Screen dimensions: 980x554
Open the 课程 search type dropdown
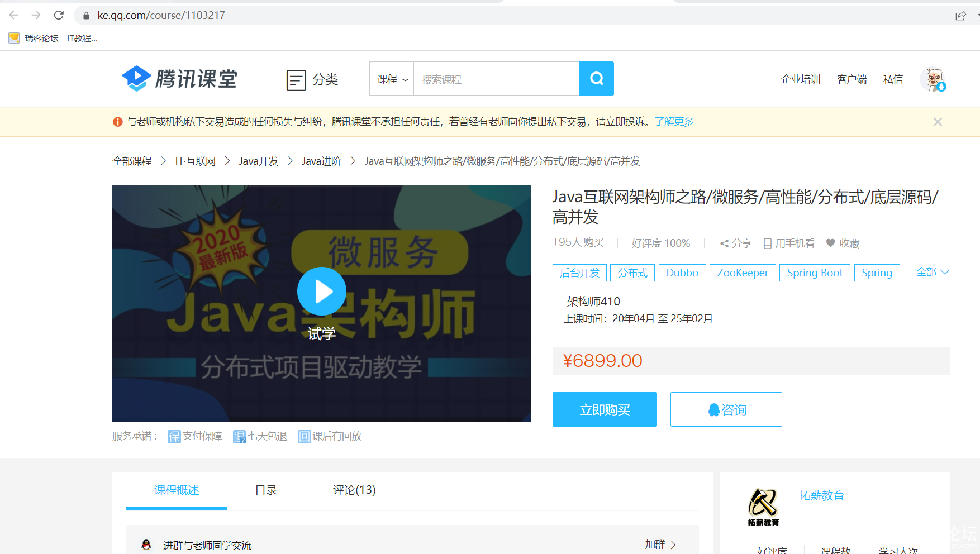tap(392, 79)
